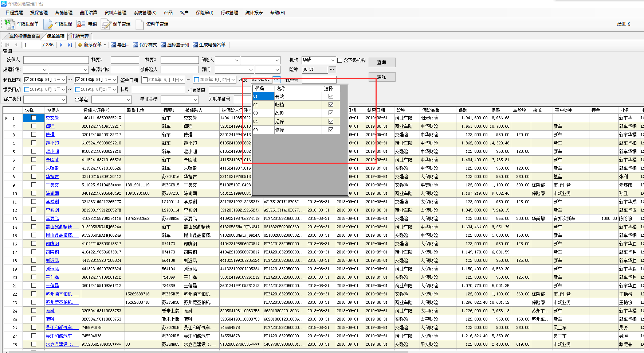Click the 查询 search button
Viewport: 644px width, 353px height.
[x=381, y=62]
